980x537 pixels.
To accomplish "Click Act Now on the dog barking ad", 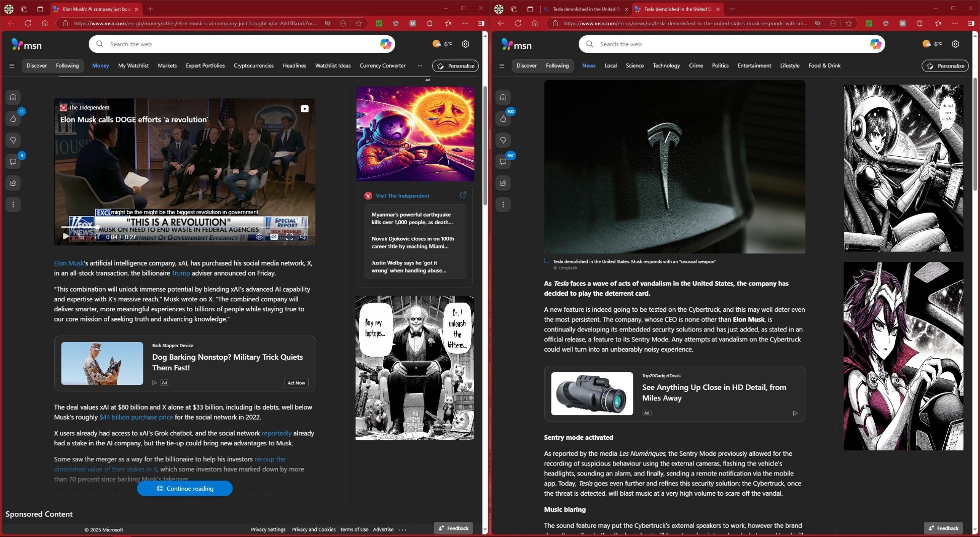I will pos(296,383).
